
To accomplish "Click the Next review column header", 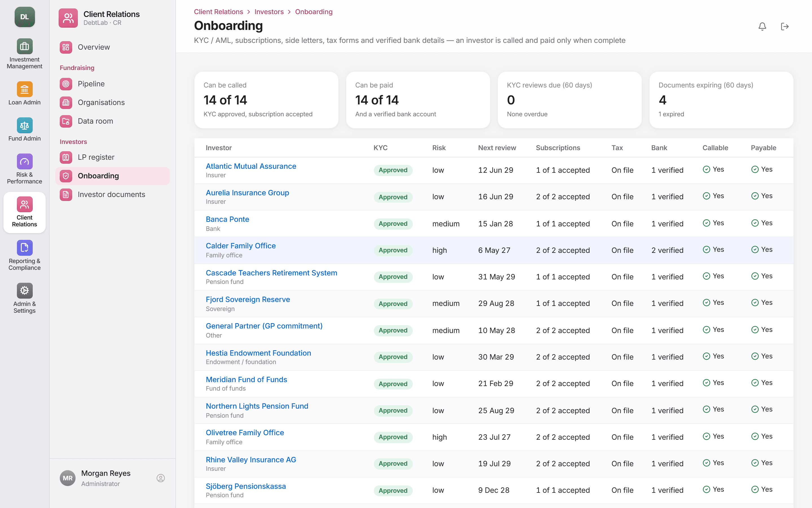I will (497, 148).
